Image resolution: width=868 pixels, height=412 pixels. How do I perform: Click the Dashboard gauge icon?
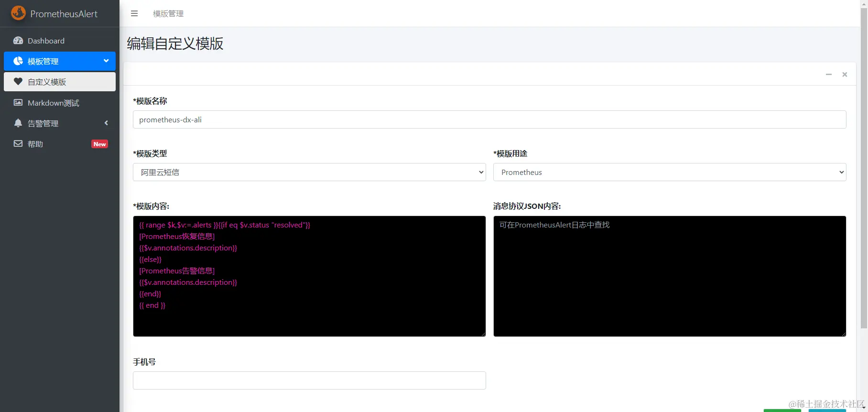[x=18, y=41]
